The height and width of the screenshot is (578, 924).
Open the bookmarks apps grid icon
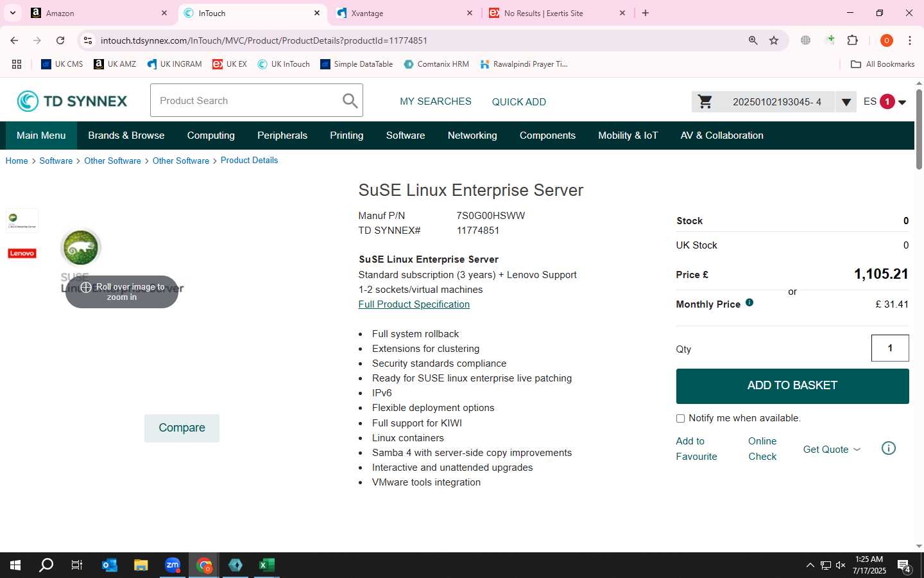[17, 64]
